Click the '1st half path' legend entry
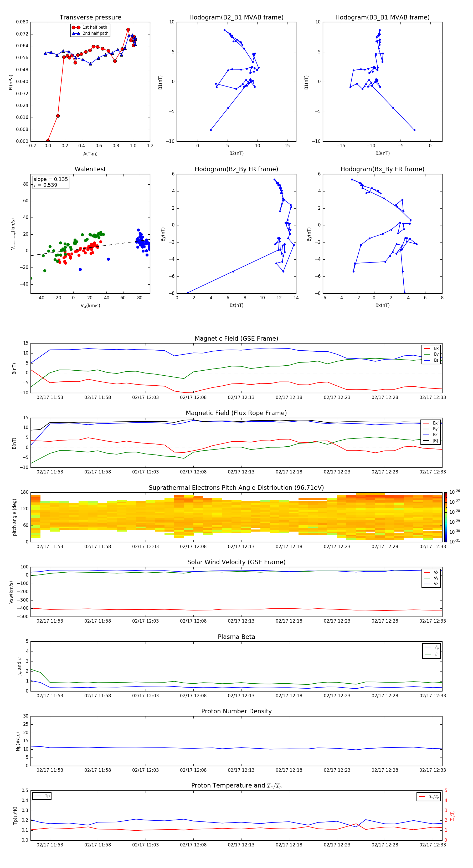The width and height of the screenshot is (473, 868). coord(90,27)
